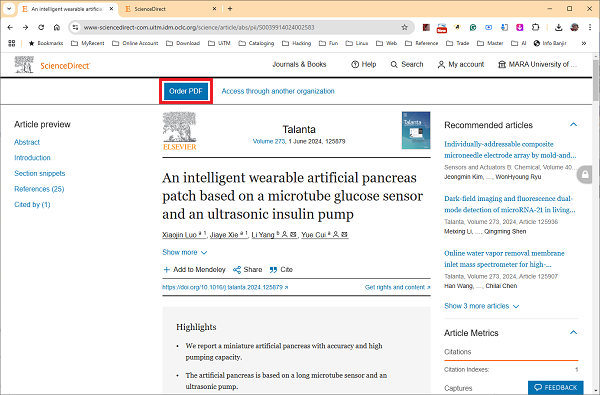The width and height of the screenshot is (600, 395).
Task: Jump to Abstract in Article preview
Action: click(x=27, y=142)
